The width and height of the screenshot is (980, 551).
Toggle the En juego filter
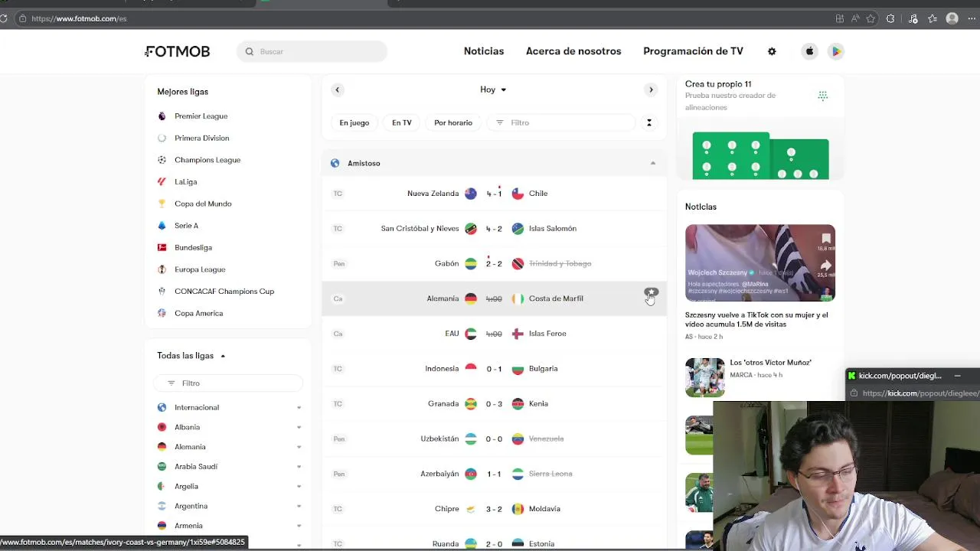pyautogui.click(x=354, y=122)
